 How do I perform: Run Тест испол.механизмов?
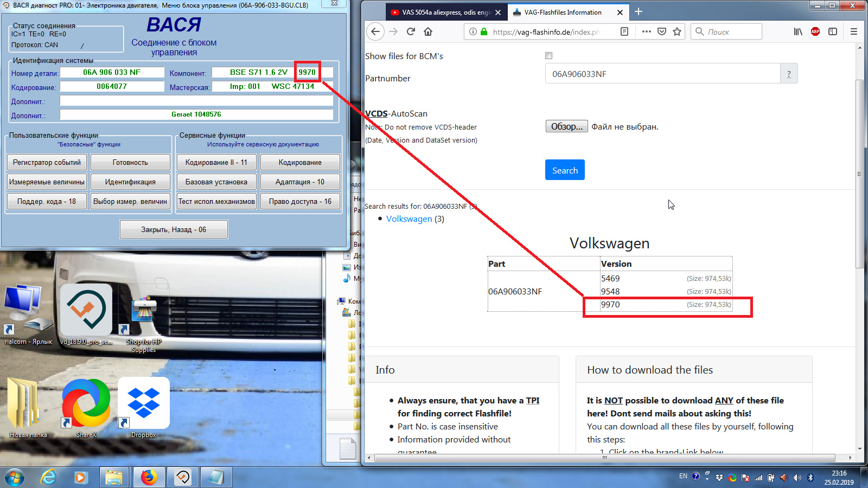[216, 201]
